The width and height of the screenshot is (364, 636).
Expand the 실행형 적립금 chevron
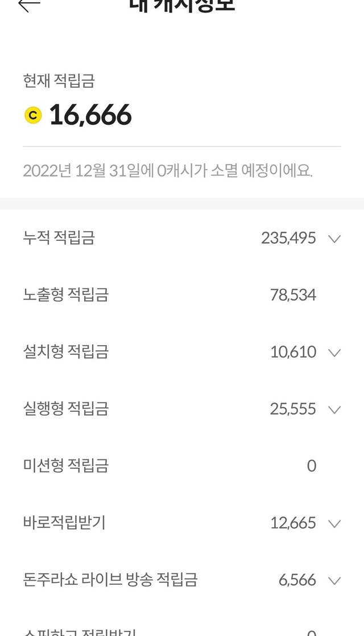(x=334, y=409)
